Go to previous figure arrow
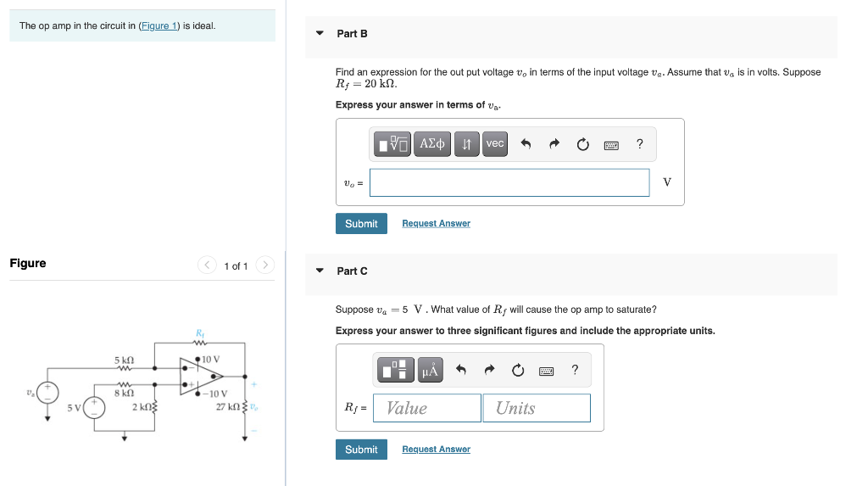 click(x=207, y=265)
